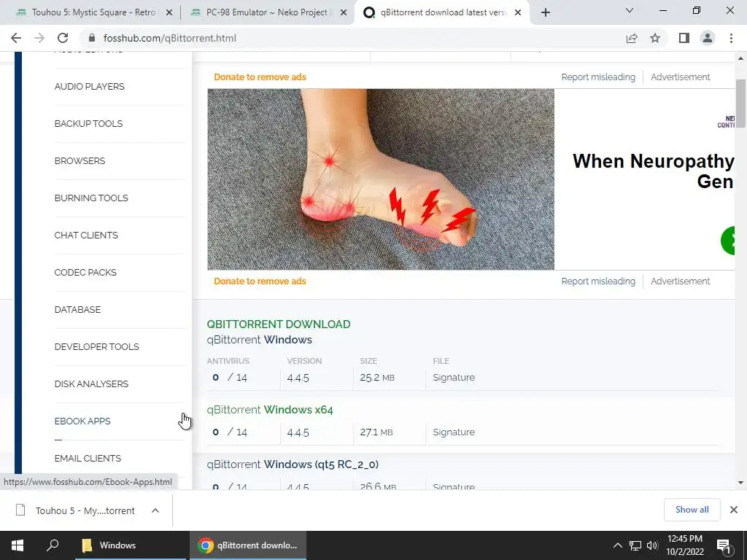Click bottom Report misleading link
The width and height of the screenshot is (747, 560).
[598, 281]
